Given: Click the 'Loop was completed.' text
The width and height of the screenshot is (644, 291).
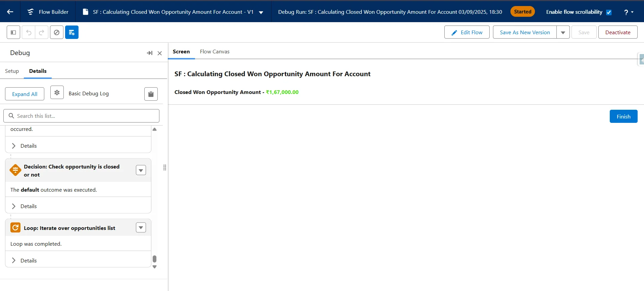Looking at the screenshot, I should pyautogui.click(x=36, y=244).
